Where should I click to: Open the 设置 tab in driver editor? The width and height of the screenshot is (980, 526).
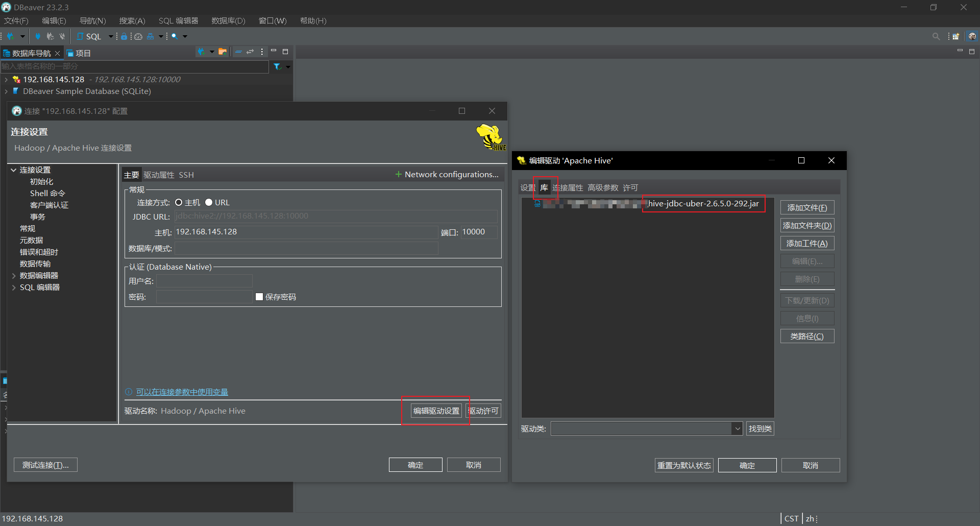point(527,188)
